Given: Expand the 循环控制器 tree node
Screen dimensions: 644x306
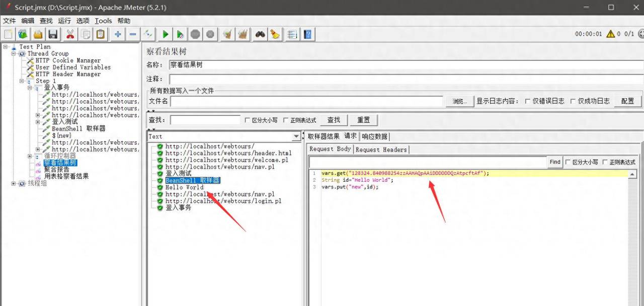Looking at the screenshot, I should click(x=30, y=156).
